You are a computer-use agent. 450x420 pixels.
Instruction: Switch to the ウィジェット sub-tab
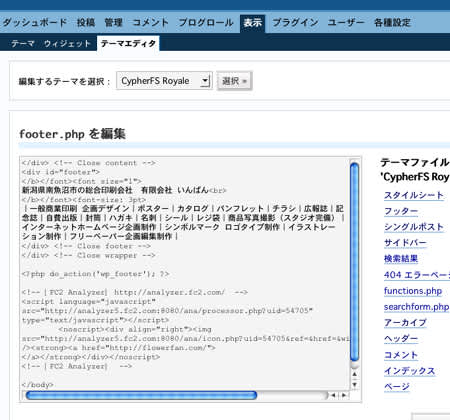(67, 44)
